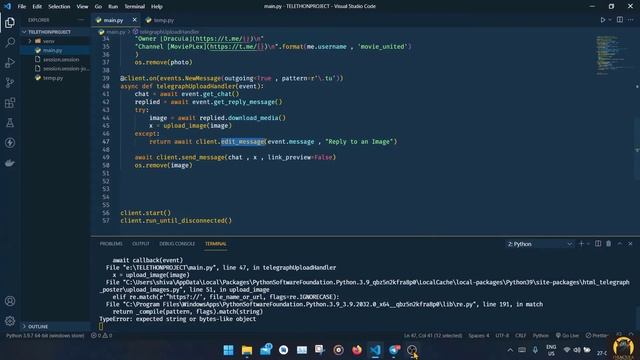Open Windows Start menu
The width and height of the screenshot is (640, 360).
tap(229, 350)
